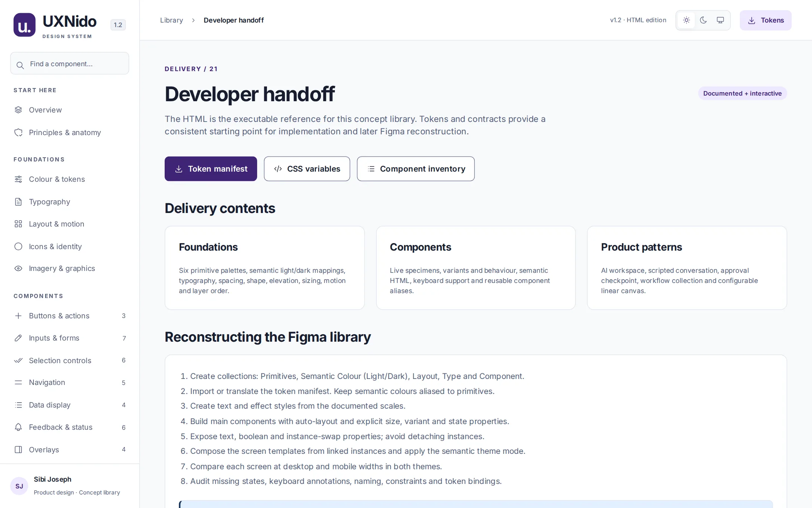This screenshot has width=812, height=508.
Task: Click the Product patterns delivery card
Action: (687, 268)
